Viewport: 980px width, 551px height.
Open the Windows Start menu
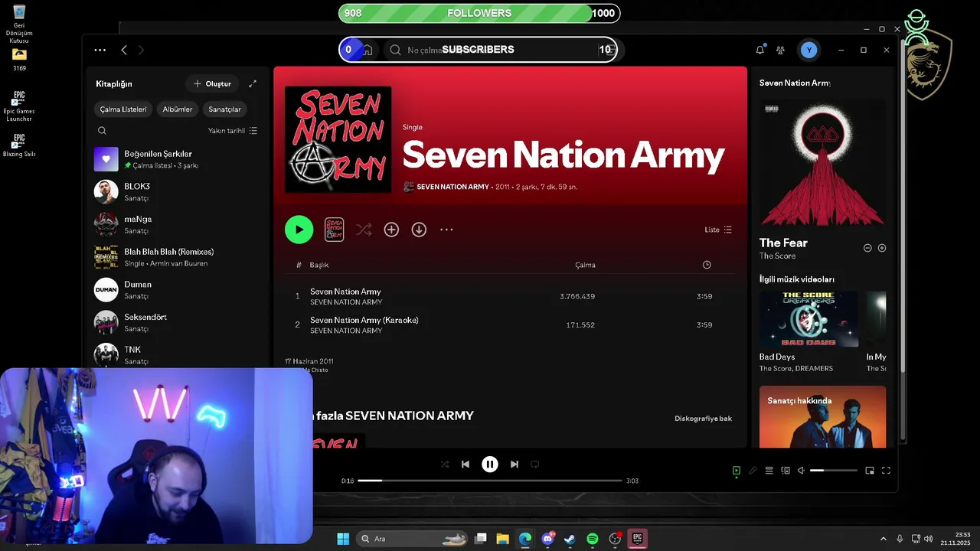tap(343, 539)
